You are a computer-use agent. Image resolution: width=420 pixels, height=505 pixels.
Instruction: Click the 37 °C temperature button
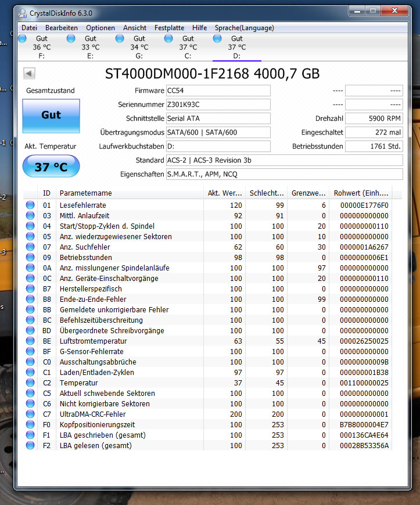[x=51, y=166]
